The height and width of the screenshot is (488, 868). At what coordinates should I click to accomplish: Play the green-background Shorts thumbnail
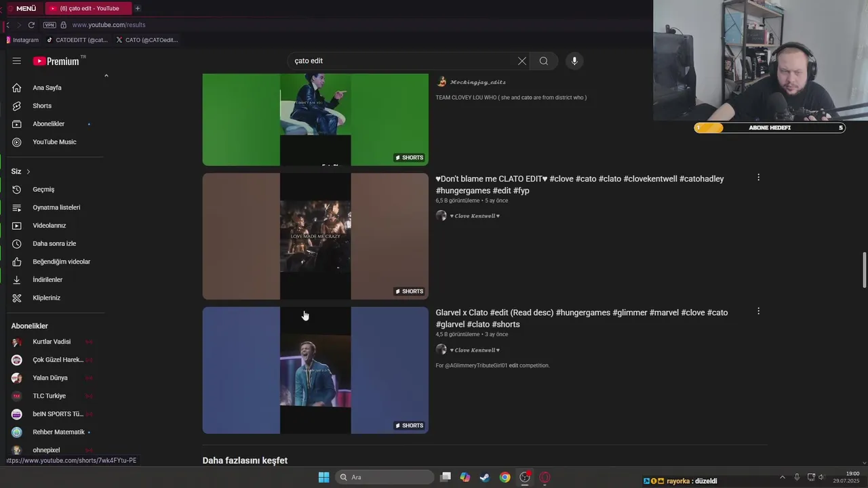point(315,119)
